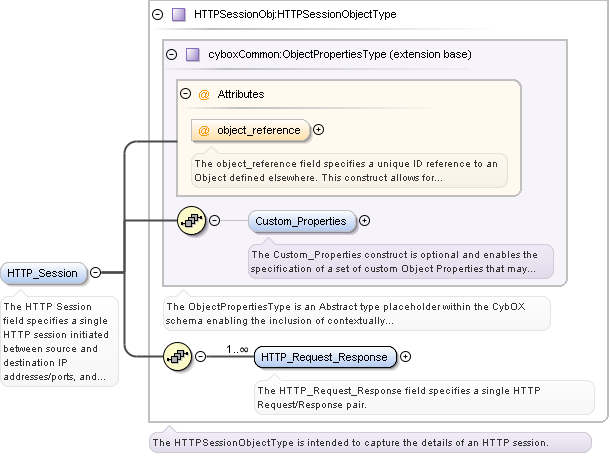Click the HTTPSessionObjectType description text at bottom
This screenshot has height=456, width=610.
[363, 441]
